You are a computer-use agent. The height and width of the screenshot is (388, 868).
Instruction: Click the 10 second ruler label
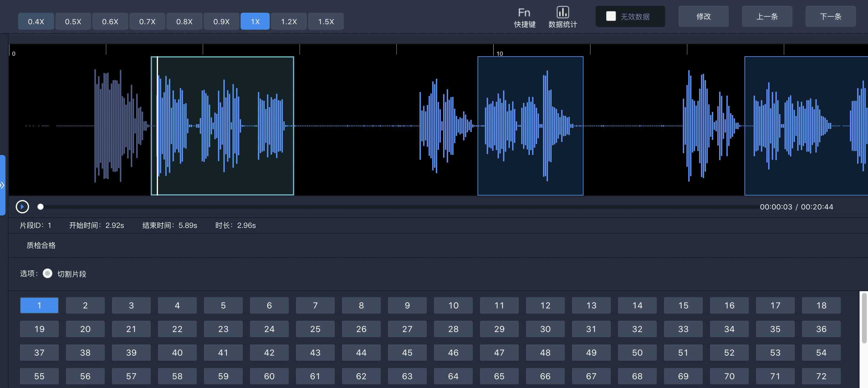click(x=500, y=54)
